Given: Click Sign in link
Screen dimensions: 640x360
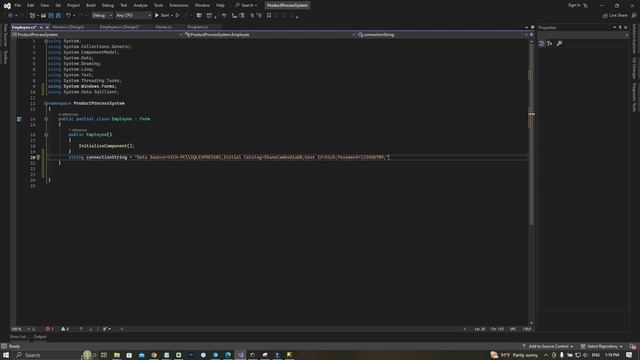Looking at the screenshot, I should coord(574,5).
